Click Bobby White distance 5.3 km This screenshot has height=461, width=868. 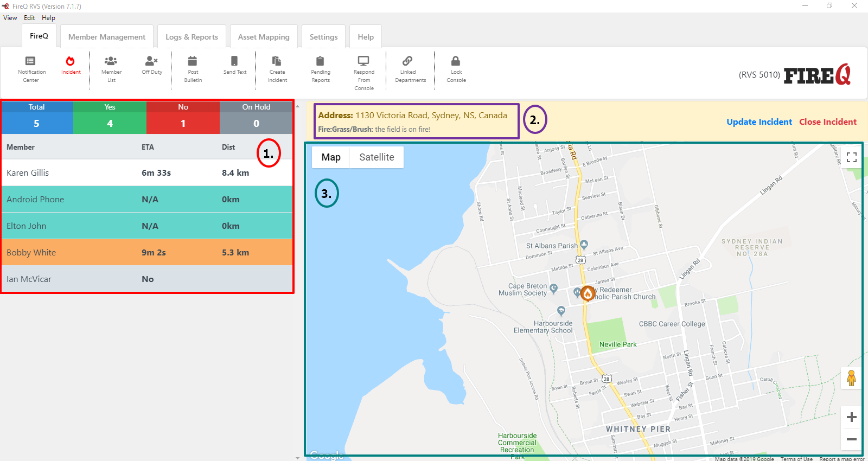pyautogui.click(x=235, y=252)
